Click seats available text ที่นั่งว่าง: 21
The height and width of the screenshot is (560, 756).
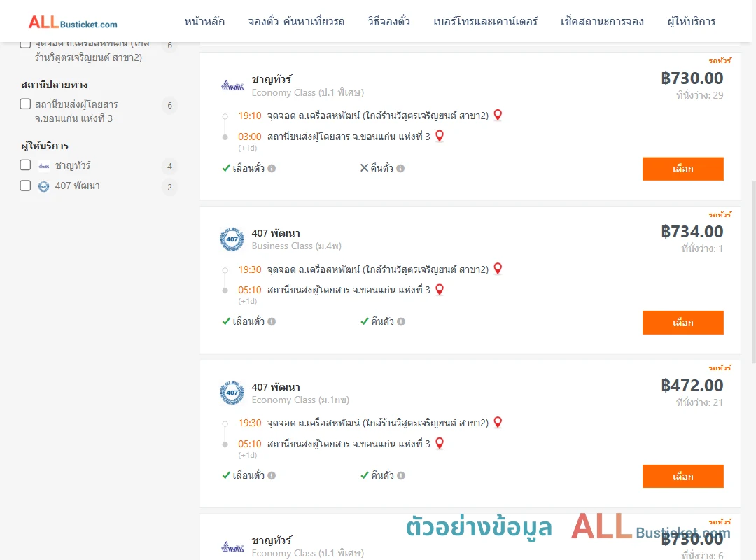(x=699, y=402)
